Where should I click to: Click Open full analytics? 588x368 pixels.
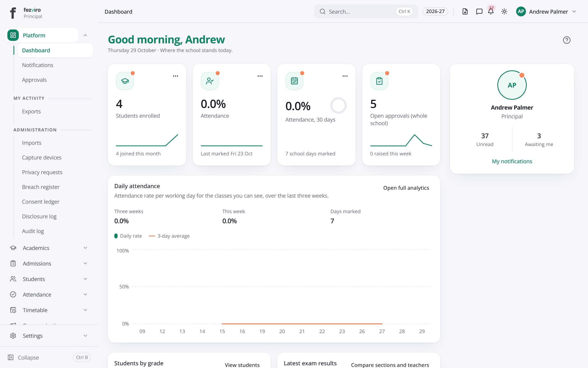(406, 188)
